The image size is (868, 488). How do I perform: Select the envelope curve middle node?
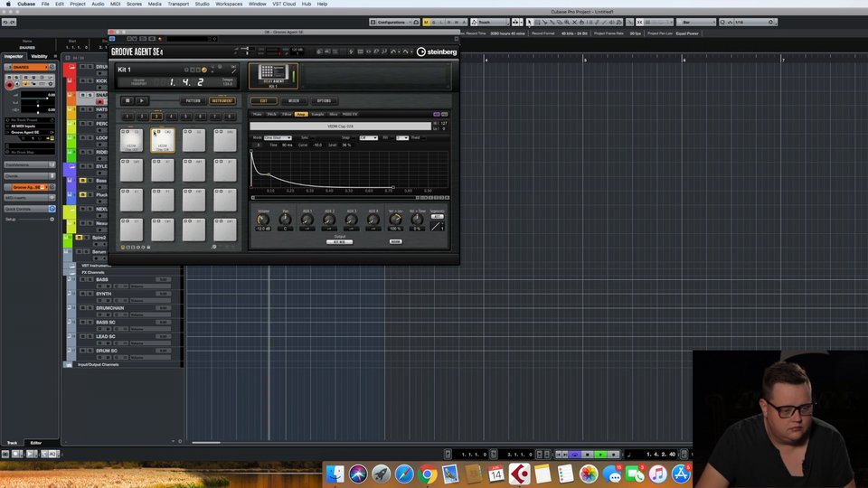(x=269, y=174)
